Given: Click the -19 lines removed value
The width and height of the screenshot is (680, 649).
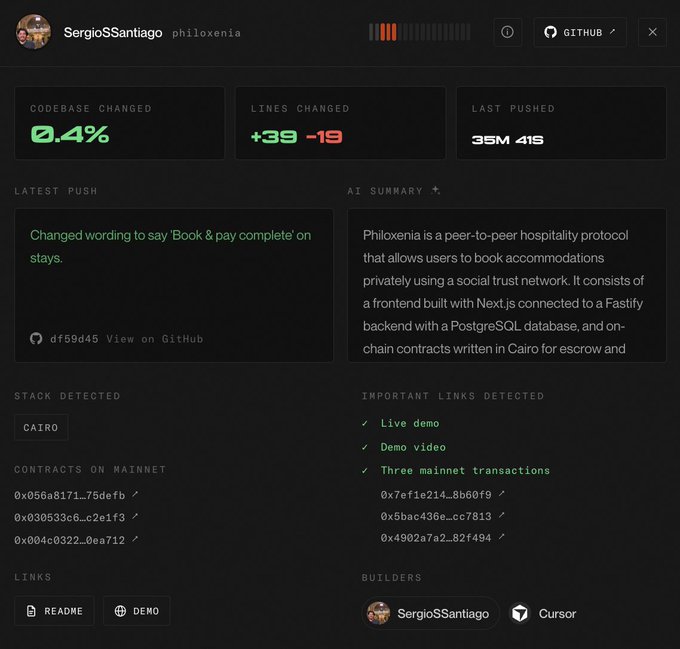Looking at the screenshot, I should 324,137.
